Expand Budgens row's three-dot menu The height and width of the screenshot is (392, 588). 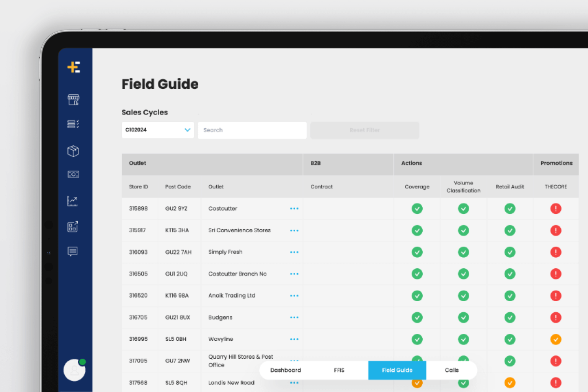294,317
